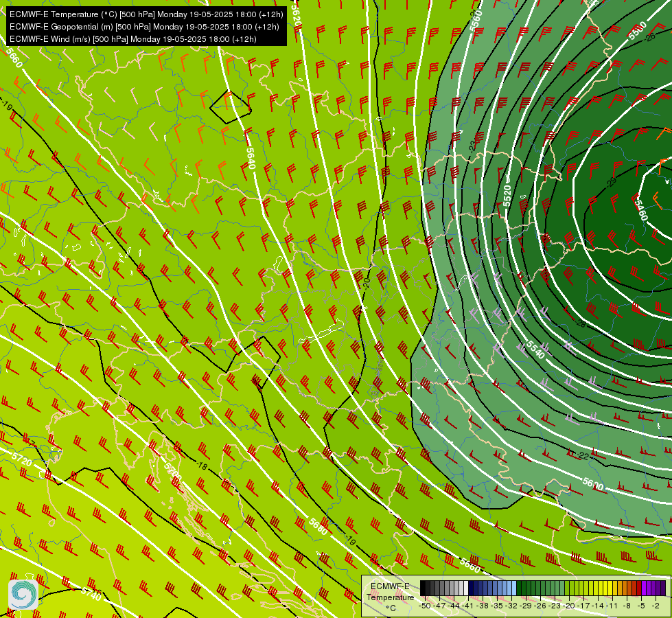Click the -2 tick label in legend

(x=656, y=606)
